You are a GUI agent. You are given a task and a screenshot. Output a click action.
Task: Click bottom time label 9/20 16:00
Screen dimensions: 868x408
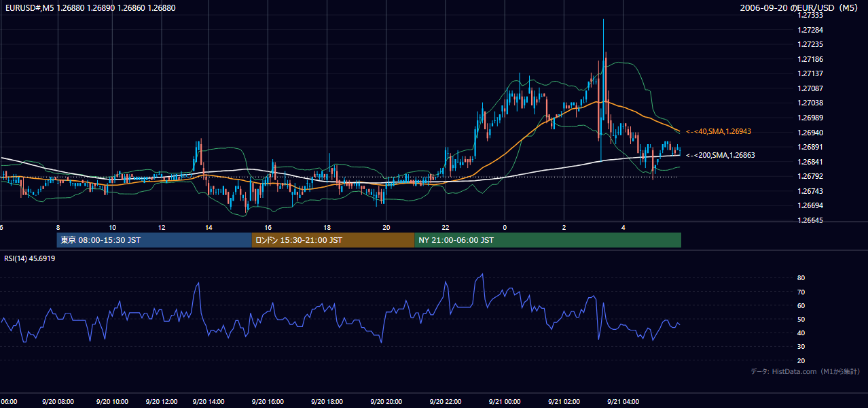[x=268, y=401]
